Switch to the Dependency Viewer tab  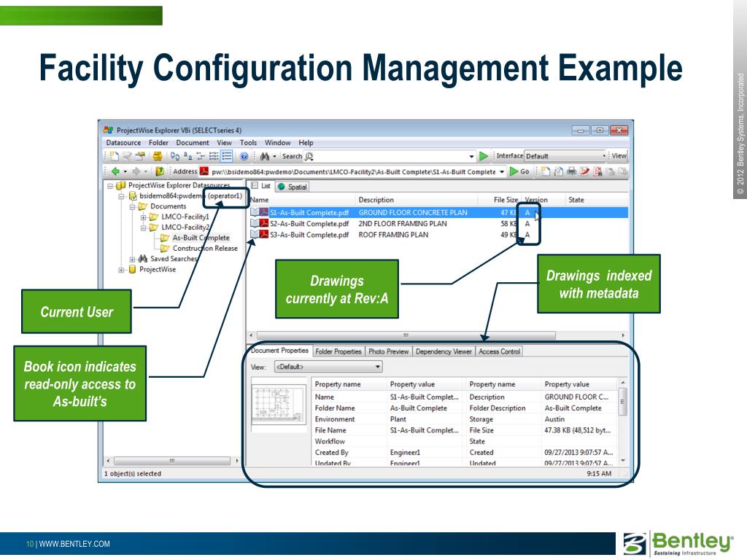click(444, 351)
